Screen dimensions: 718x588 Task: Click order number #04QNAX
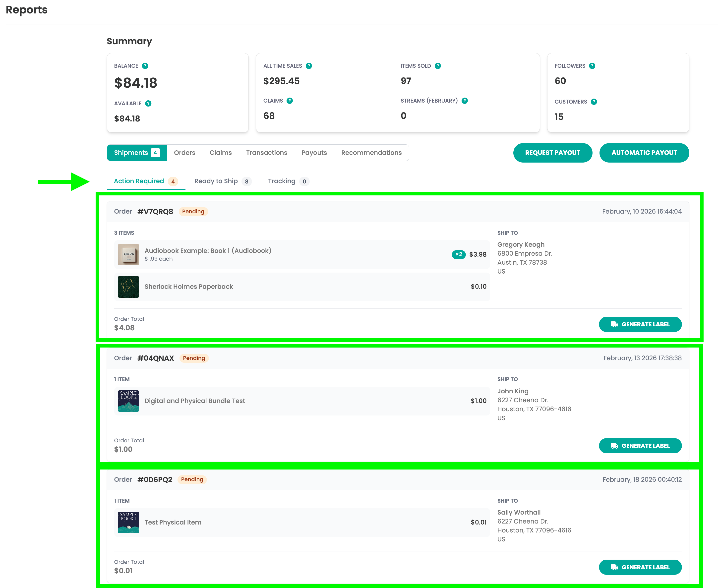(x=155, y=358)
